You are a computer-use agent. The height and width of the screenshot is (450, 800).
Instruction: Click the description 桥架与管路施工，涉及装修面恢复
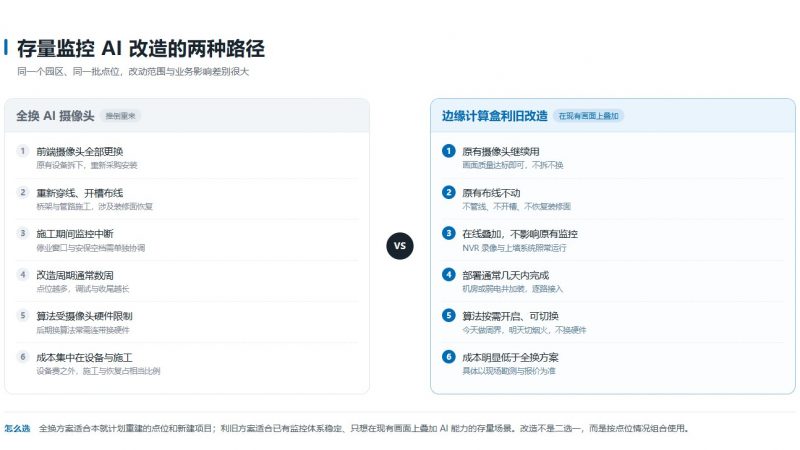[94, 207]
